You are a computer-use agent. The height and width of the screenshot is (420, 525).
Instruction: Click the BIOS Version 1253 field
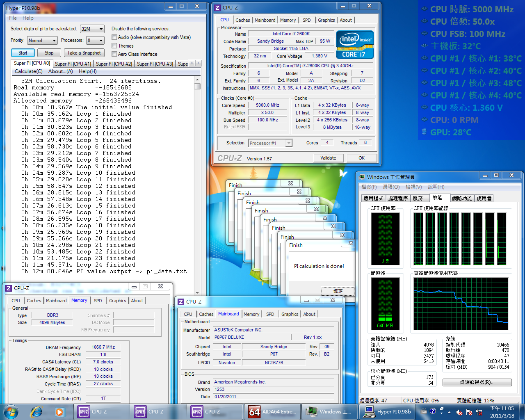click(273, 389)
